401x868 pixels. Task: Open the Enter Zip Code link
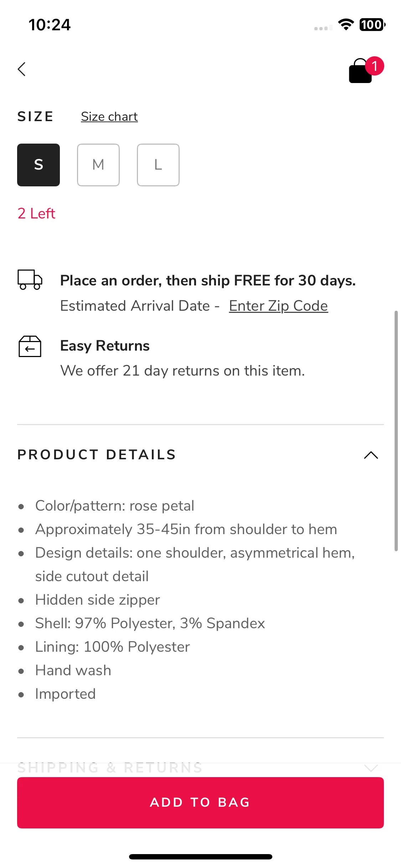point(278,306)
